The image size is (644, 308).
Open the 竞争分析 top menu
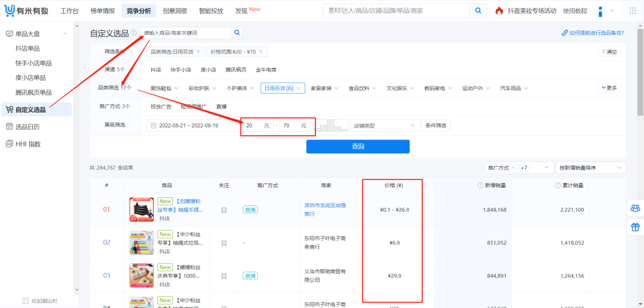tap(139, 11)
